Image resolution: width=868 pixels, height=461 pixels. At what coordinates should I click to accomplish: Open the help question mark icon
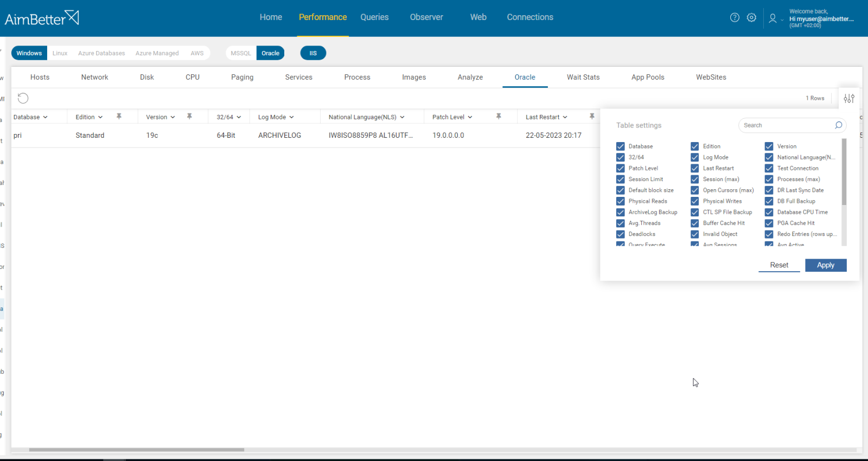pos(735,17)
